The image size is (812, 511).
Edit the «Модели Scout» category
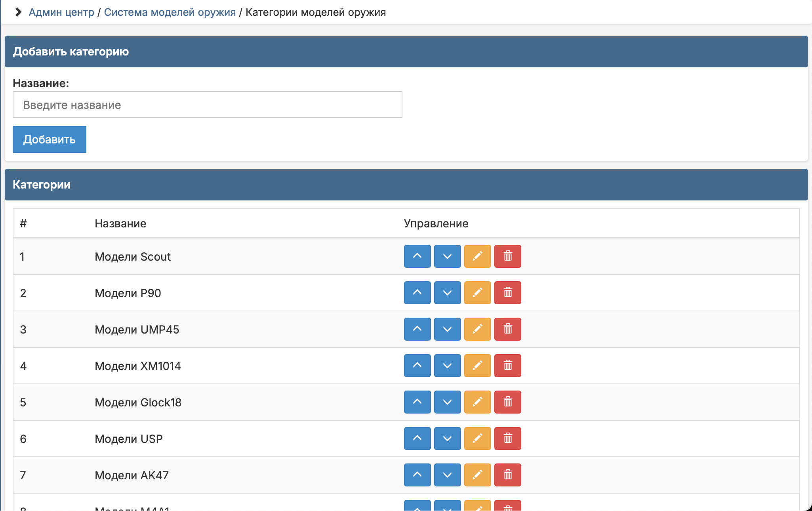pyautogui.click(x=477, y=256)
